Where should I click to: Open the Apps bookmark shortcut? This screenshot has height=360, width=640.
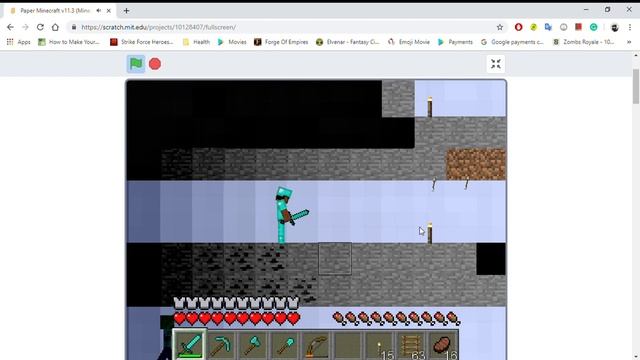click(18, 42)
